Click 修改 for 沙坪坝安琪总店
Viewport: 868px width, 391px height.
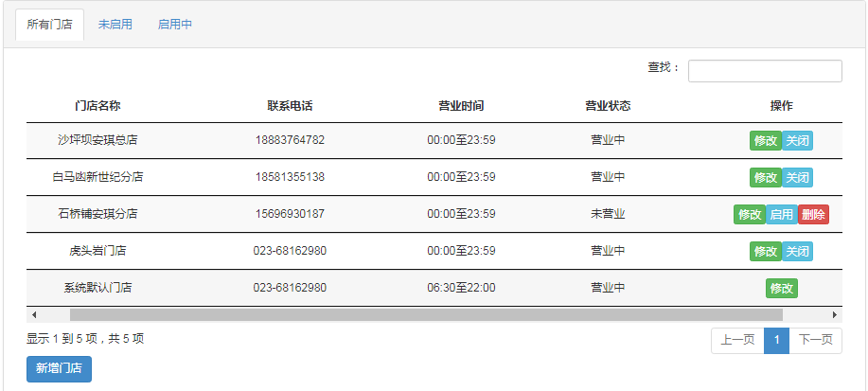tap(766, 141)
